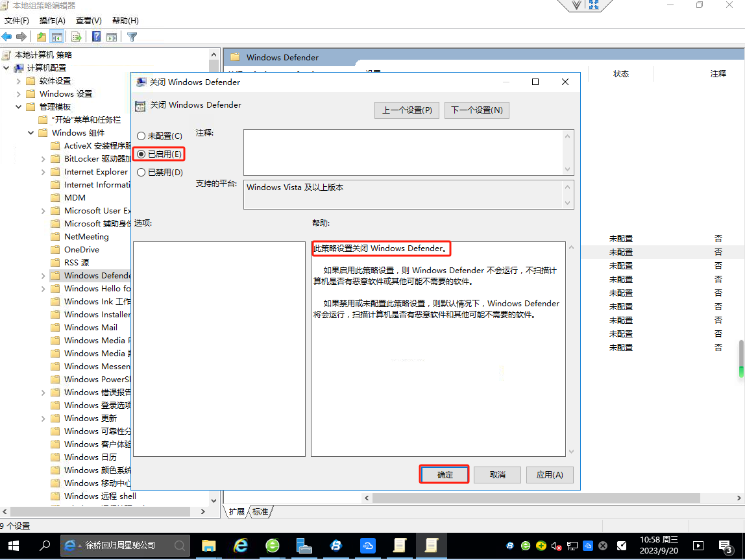Screen dimensions: 745x560
Task: Click the network tray icon
Action: point(572,546)
